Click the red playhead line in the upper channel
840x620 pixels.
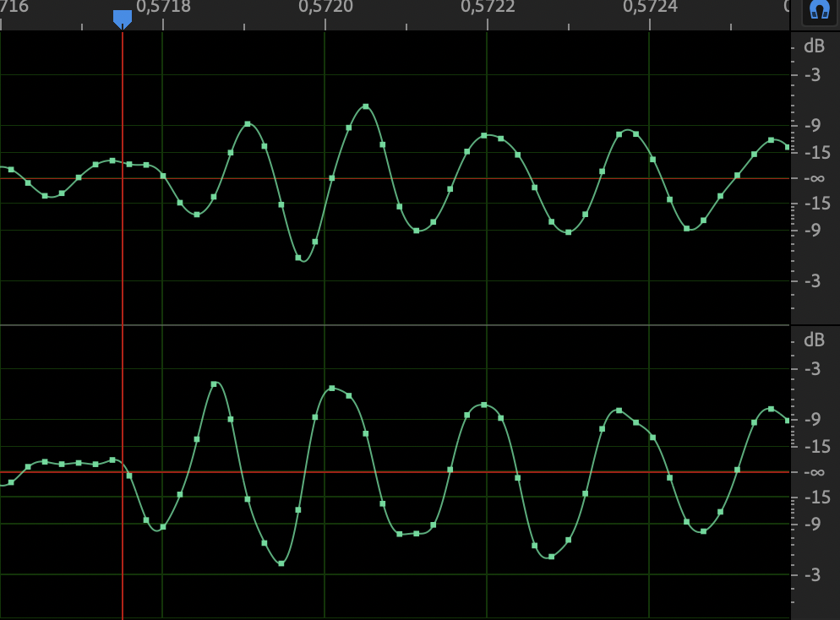pos(123,237)
